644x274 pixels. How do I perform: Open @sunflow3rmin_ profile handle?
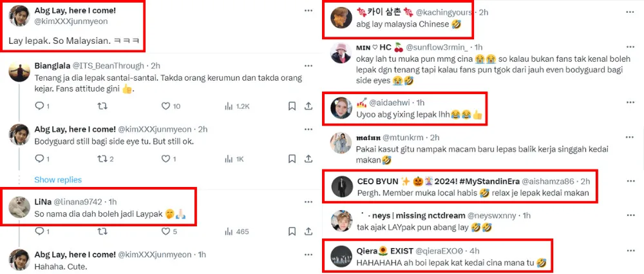coord(437,47)
